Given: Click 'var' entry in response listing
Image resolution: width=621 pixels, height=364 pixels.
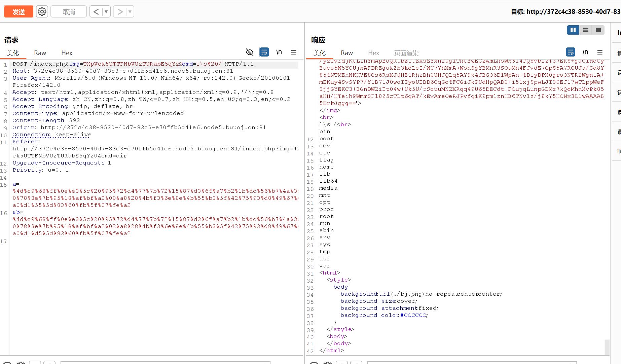Looking at the screenshot, I should point(325,266).
